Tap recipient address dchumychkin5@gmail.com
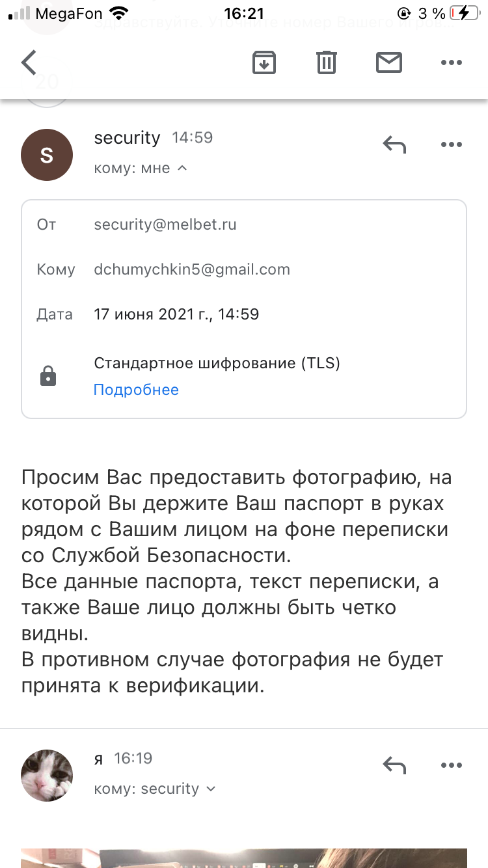This screenshot has width=488, height=868. tap(192, 269)
